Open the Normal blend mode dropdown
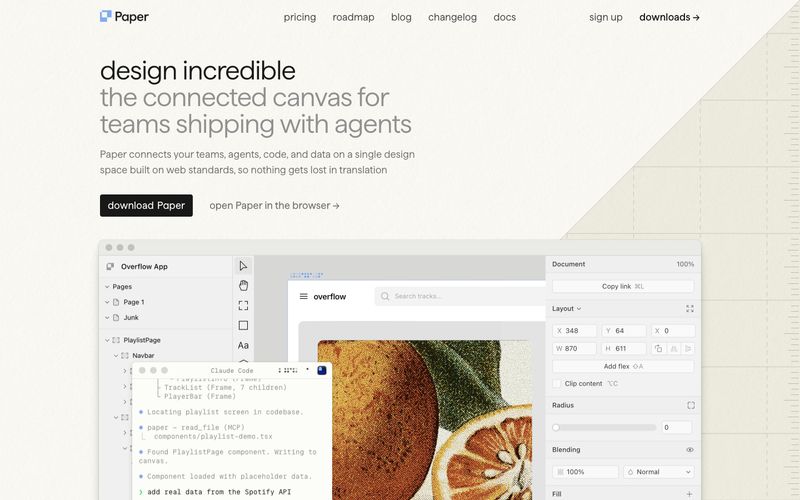The height and width of the screenshot is (500, 800). click(x=658, y=472)
